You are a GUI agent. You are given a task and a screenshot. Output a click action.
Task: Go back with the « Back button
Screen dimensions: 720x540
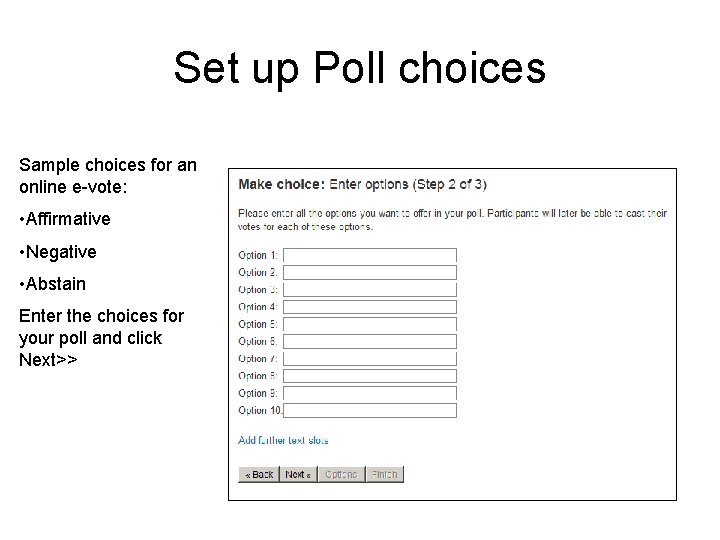[x=259, y=474]
